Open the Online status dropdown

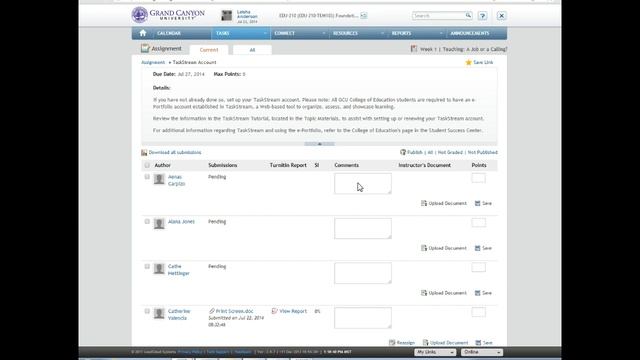(x=482, y=352)
